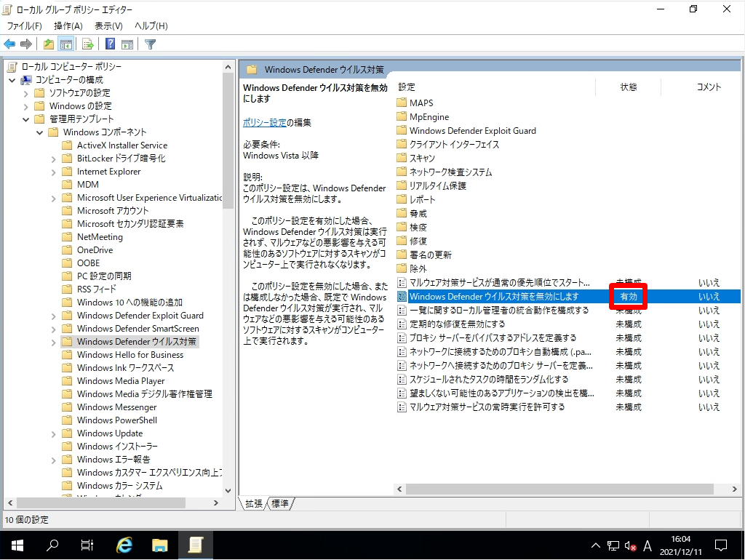Expand Windows エラー報告 tree node
This screenshot has height=560, width=745.
click(x=54, y=460)
